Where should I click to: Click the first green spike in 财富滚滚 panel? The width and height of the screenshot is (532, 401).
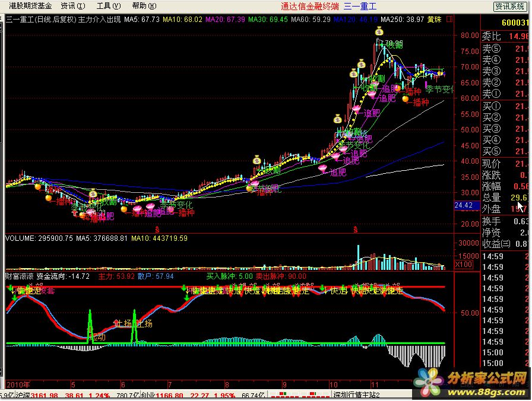click(90, 326)
